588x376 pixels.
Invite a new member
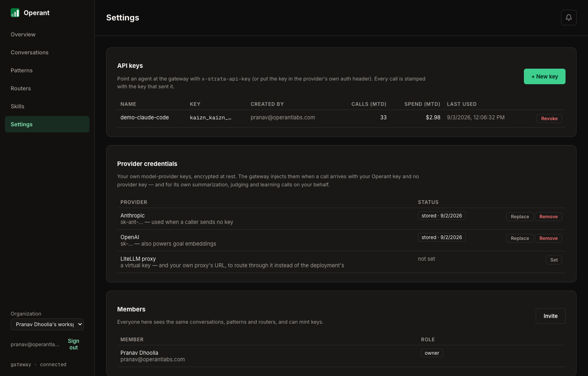click(550, 316)
